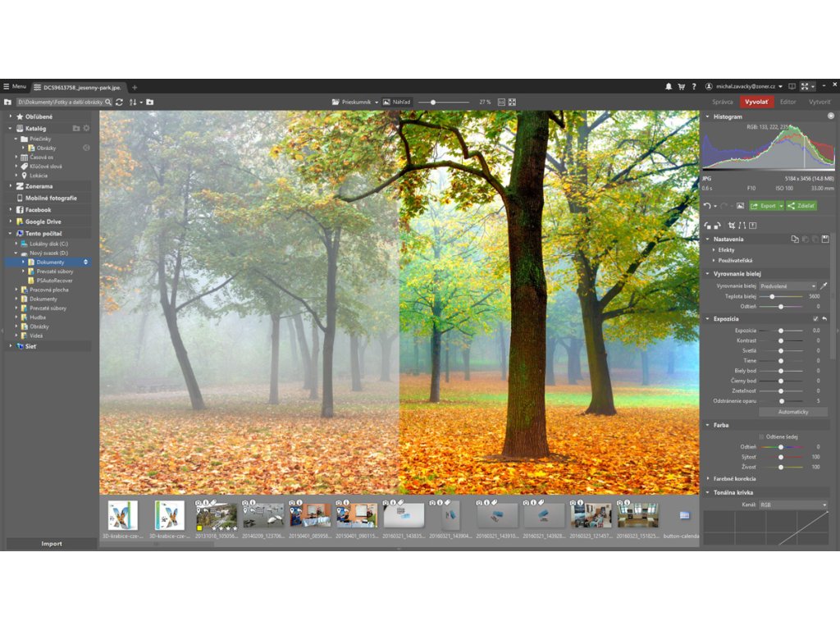Click the Import button
Viewport: 840px width, 630px height.
51,543
